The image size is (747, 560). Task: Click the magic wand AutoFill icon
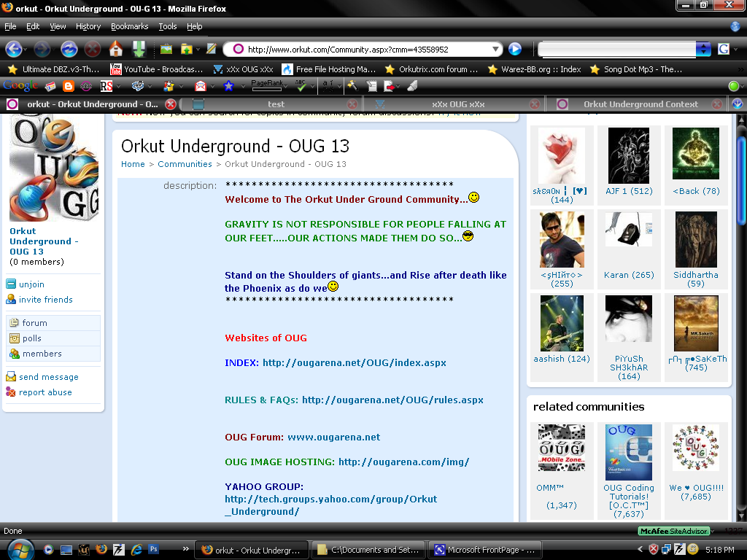352,86
